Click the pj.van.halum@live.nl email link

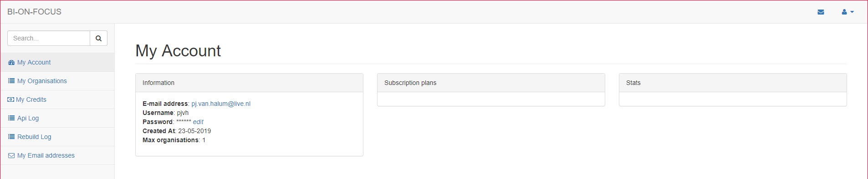click(x=221, y=104)
